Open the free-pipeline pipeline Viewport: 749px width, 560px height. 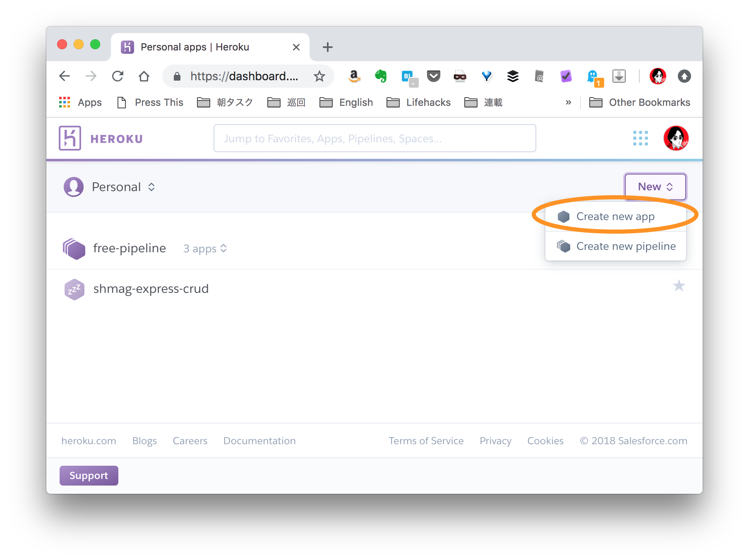tap(130, 248)
